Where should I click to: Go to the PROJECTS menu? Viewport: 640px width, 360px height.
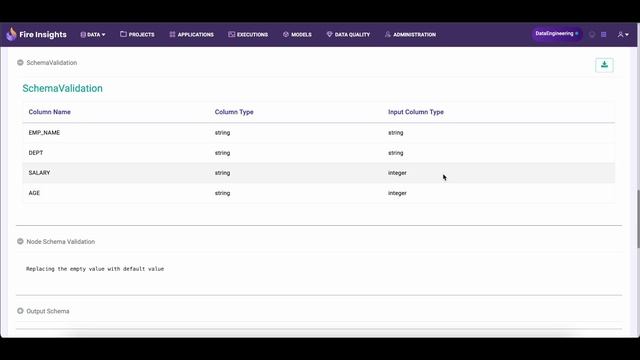137,34
